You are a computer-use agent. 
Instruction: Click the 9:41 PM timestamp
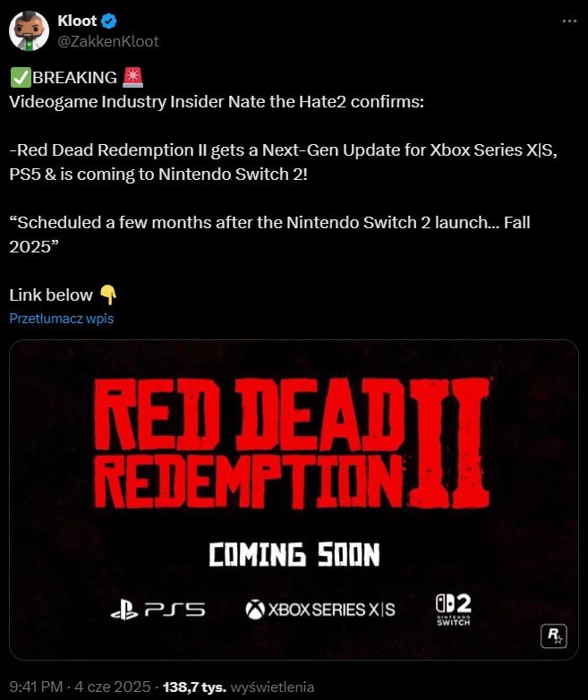coord(36,687)
